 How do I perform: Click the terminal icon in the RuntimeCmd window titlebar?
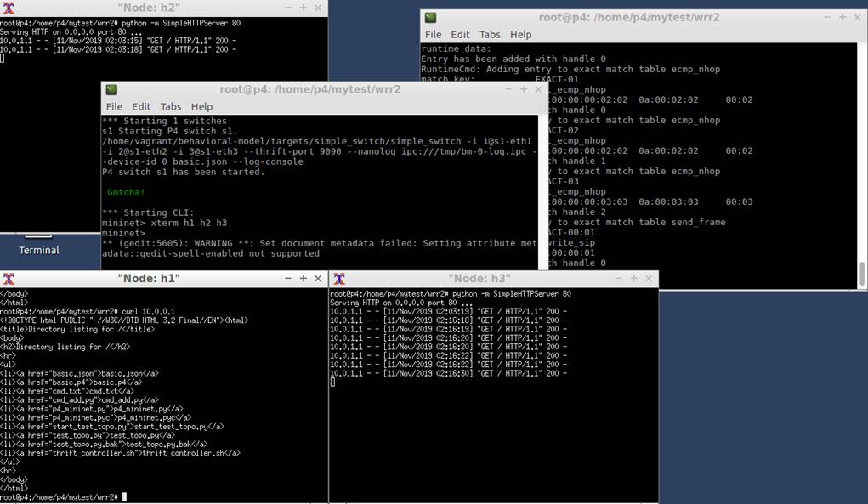click(x=431, y=17)
